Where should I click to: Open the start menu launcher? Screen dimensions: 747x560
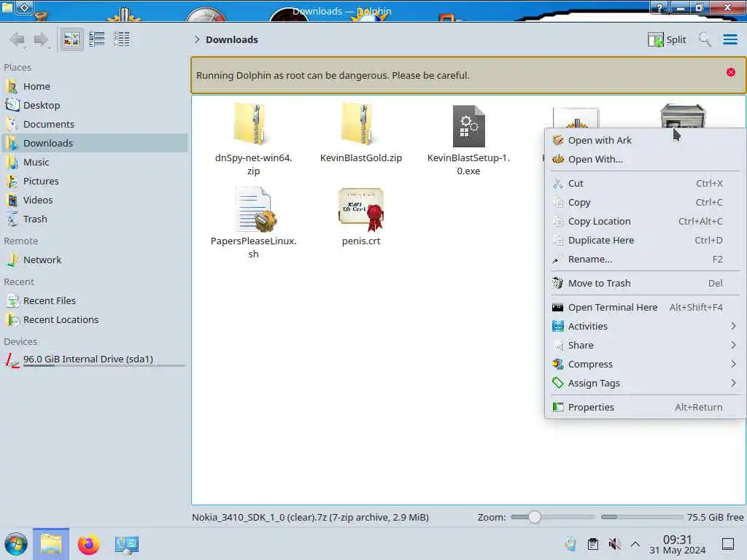click(x=16, y=544)
